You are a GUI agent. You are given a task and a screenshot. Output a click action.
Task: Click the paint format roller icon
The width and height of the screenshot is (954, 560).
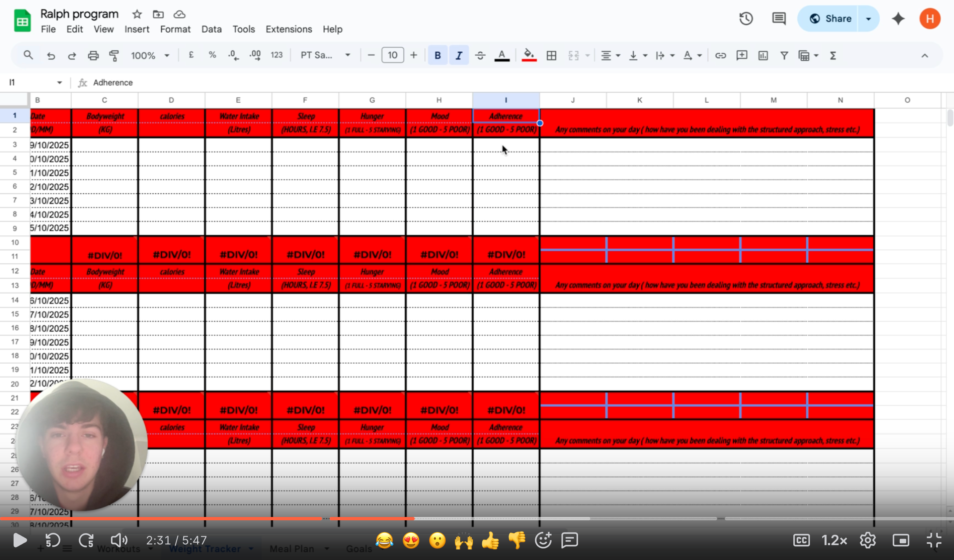point(114,56)
